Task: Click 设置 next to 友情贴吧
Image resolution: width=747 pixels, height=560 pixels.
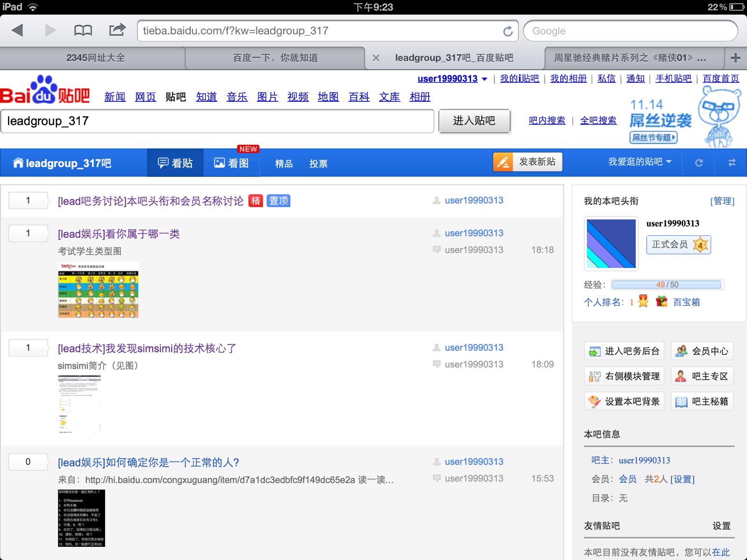Action: pos(721,526)
